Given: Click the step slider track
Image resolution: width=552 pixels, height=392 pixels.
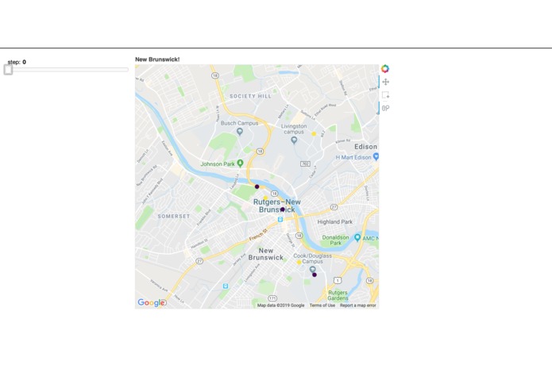Looking at the screenshot, I should pyautogui.click(x=67, y=70).
